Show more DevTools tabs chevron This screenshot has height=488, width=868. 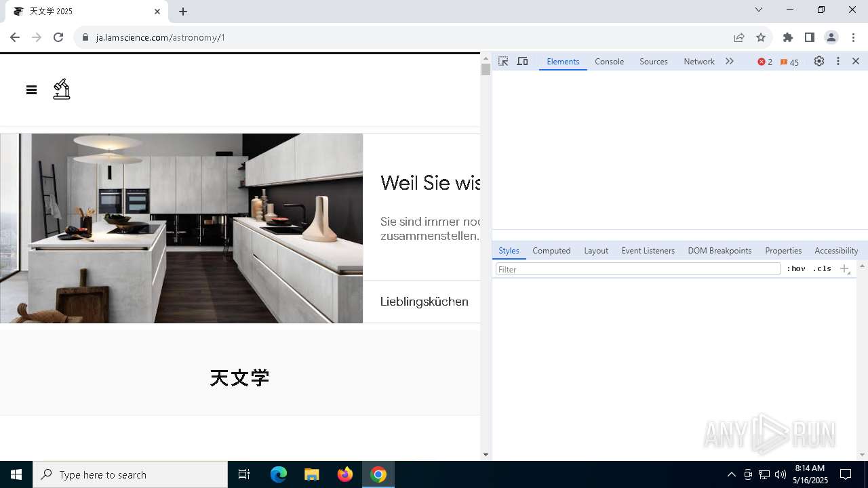click(730, 61)
